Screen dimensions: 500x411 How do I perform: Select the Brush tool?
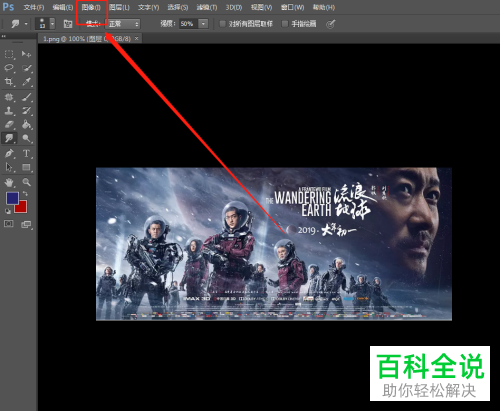coord(27,97)
